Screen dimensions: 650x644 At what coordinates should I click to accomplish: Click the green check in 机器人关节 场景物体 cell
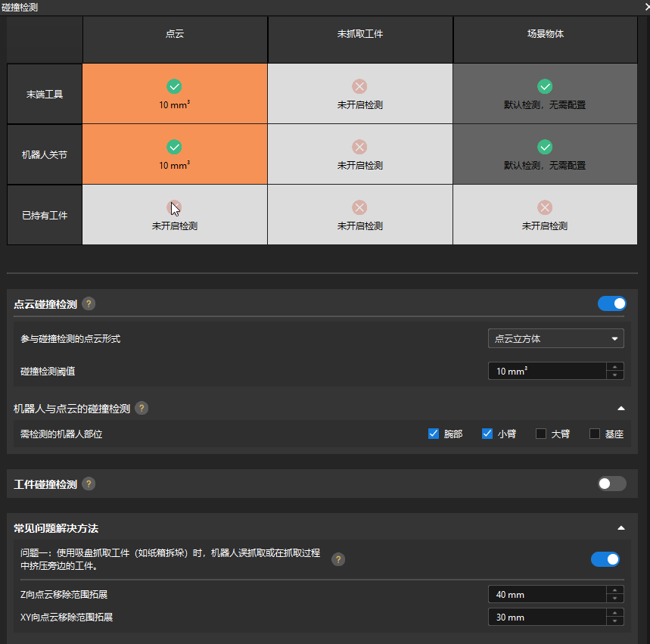(544, 146)
